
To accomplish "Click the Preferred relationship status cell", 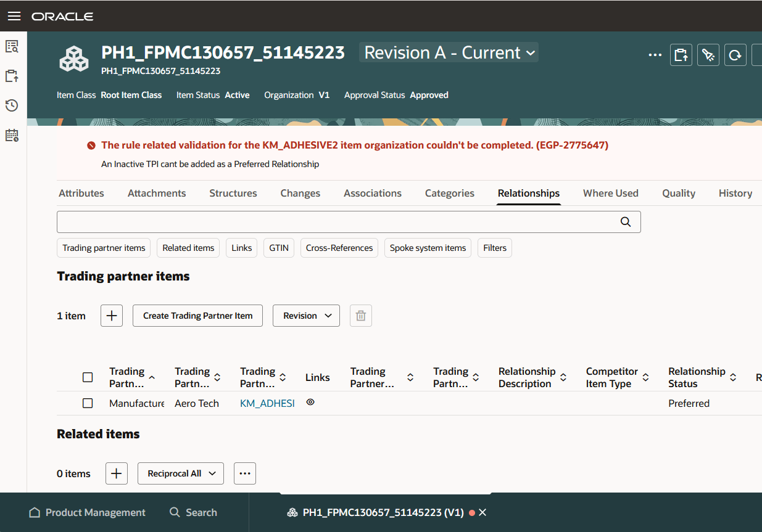I will 689,403.
